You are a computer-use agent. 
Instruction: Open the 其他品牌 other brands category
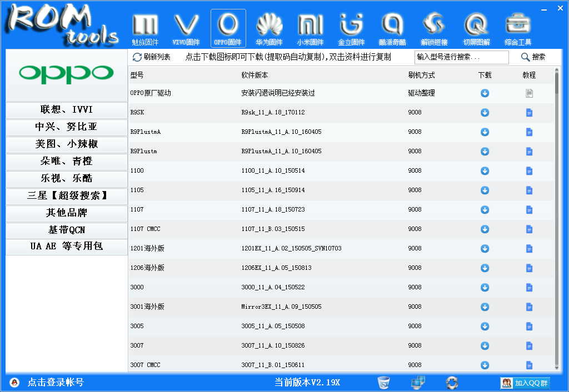point(67,213)
